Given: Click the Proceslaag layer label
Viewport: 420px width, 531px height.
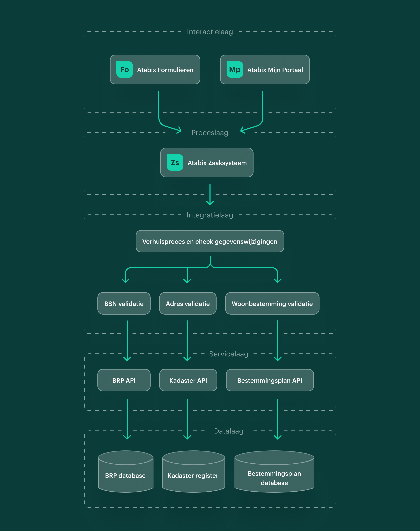Looking at the screenshot, I should pos(210,133).
